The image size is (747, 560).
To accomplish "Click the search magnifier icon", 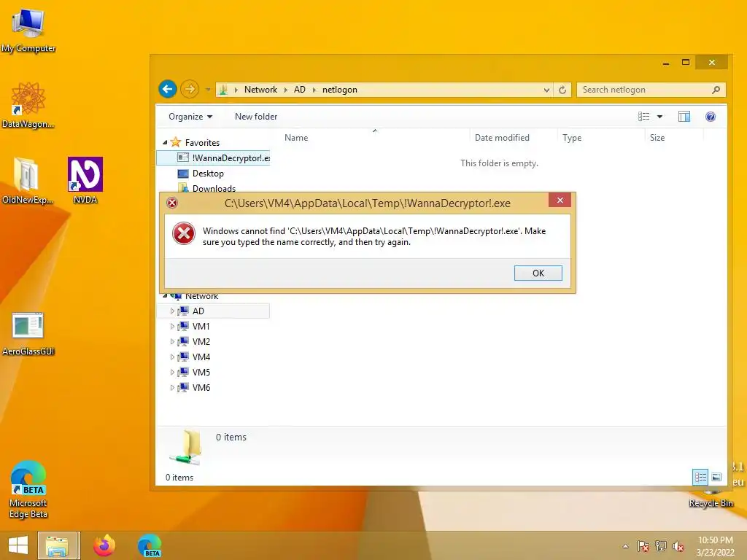I will (x=716, y=90).
